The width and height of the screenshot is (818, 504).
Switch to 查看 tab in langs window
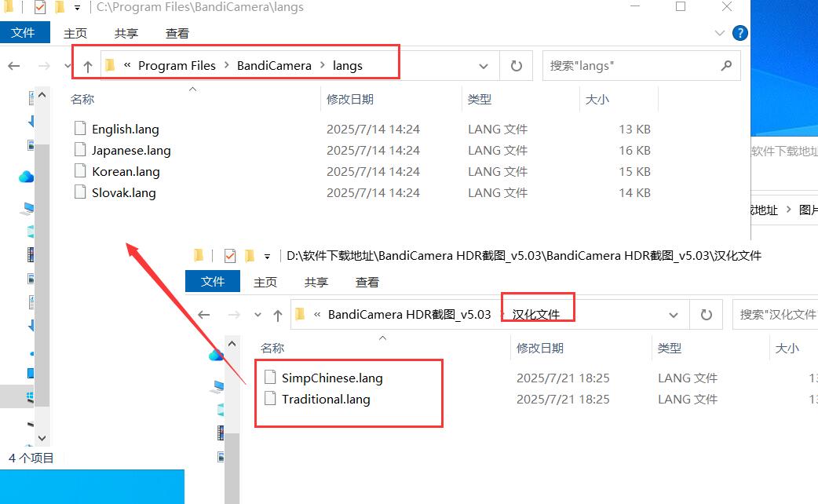[177, 34]
